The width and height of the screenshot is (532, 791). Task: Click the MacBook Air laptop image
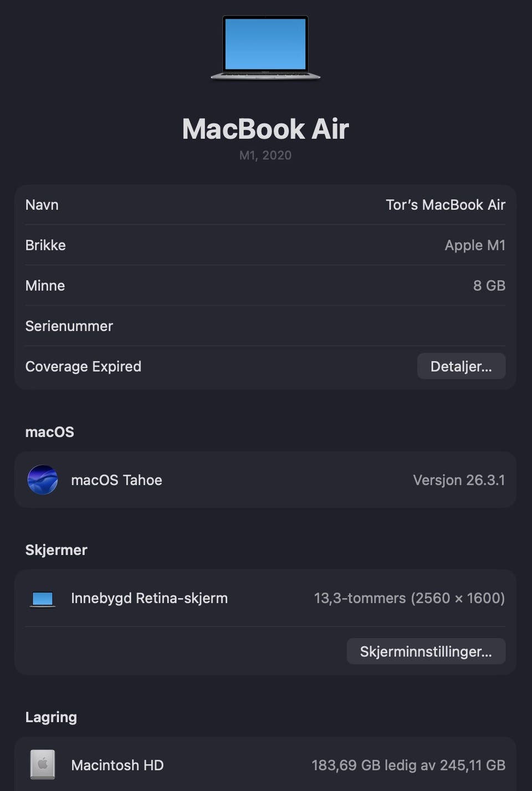[265, 48]
